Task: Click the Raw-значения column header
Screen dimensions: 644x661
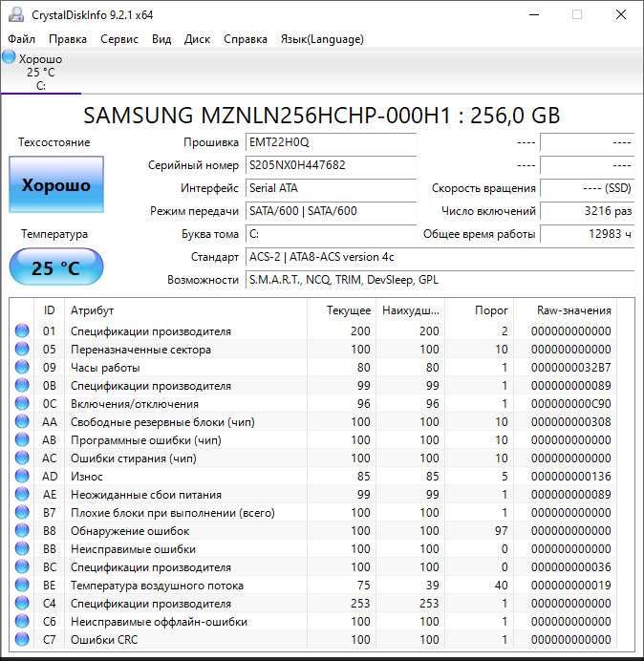Action: (x=566, y=310)
